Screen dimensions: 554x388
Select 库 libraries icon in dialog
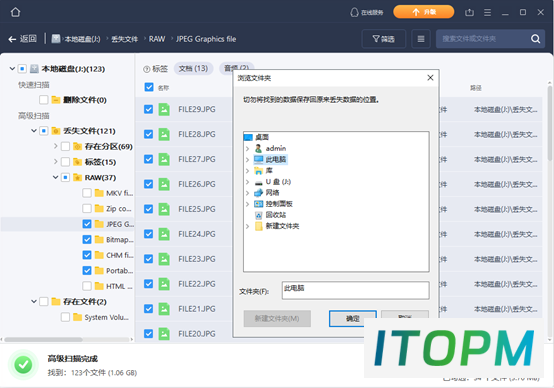(259, 171)
